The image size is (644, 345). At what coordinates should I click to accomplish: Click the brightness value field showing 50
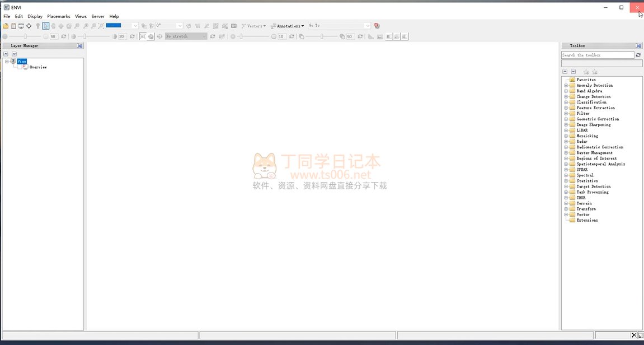pyautogui.click(x=54, y=36)
